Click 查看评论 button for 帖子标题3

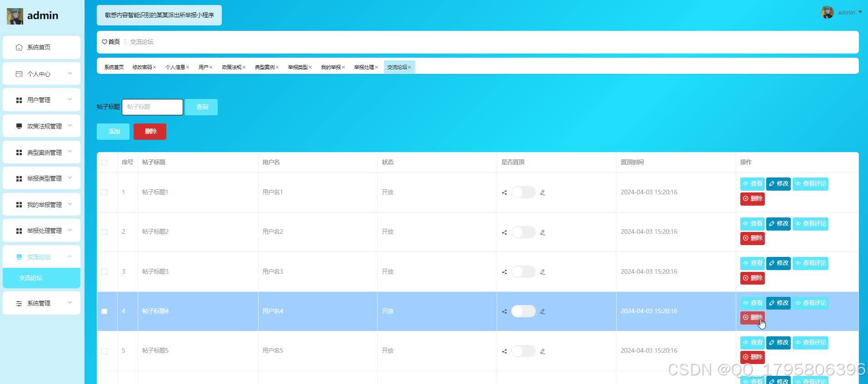810,263
